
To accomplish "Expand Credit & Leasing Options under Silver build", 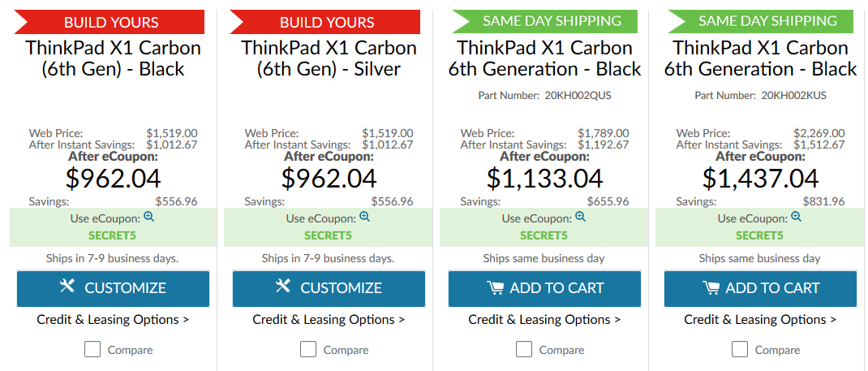I will click(329, 320).
